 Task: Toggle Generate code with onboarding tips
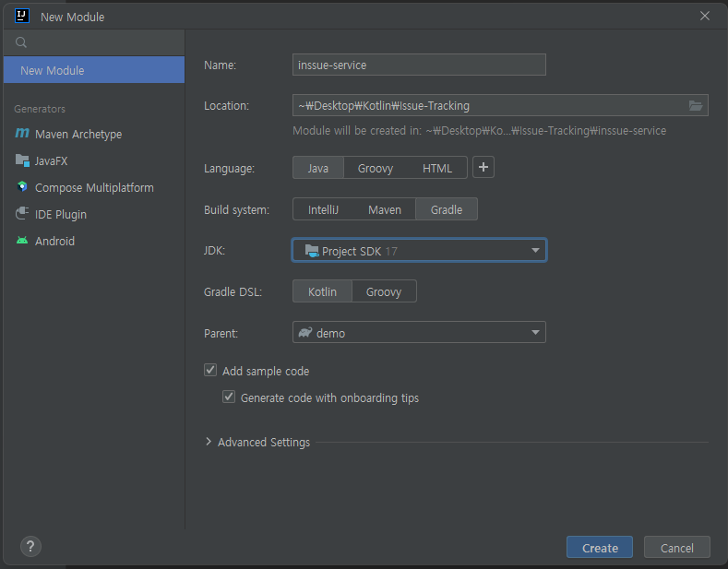pyautogui.click(x=229, y=397)
